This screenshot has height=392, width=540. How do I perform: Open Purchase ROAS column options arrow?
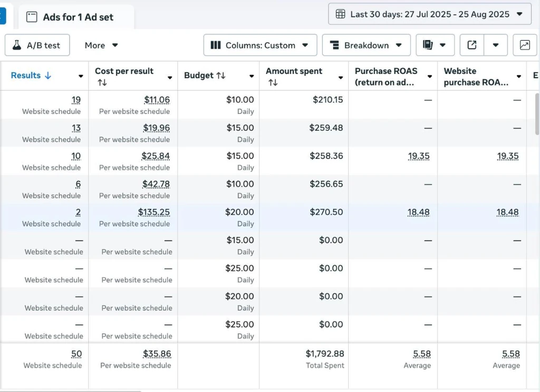[430, 76]
